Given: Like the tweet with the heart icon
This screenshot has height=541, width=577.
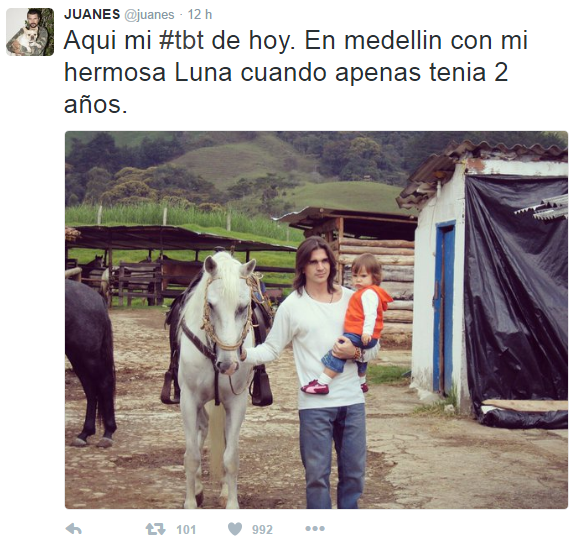Looking at the screenshot, I should click(235, 529).
